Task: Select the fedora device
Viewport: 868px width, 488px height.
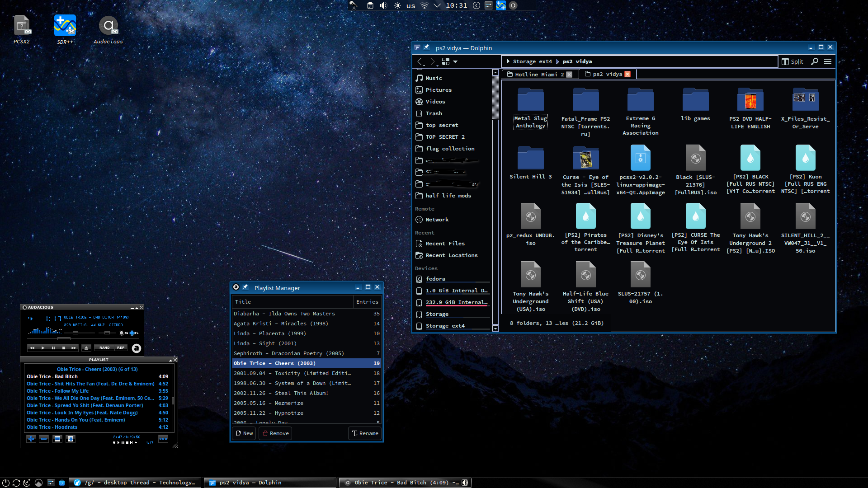Action: click(x=452, y=279)
